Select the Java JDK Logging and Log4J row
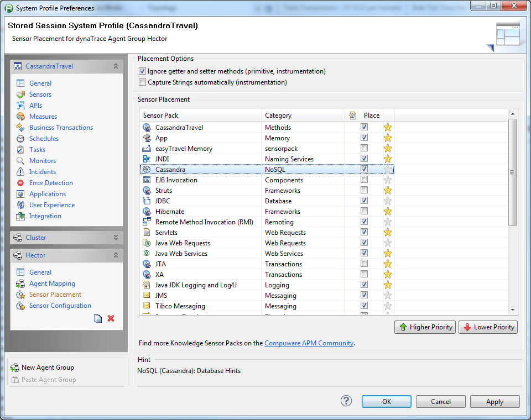This screenshot has height=420, width=531. pyautogui.click(x=267, y=285)
